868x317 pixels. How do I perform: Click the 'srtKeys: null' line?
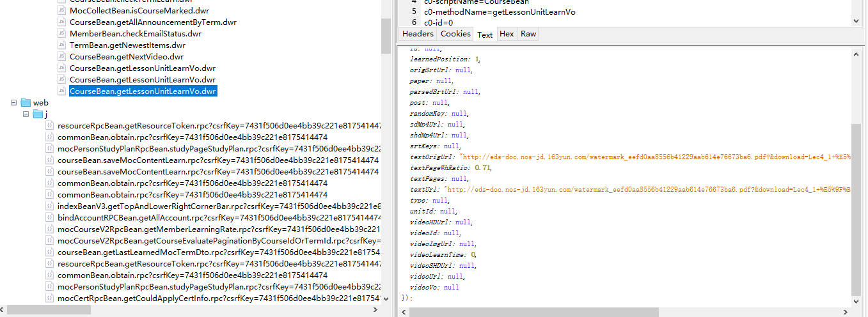[x=435, y=146]
